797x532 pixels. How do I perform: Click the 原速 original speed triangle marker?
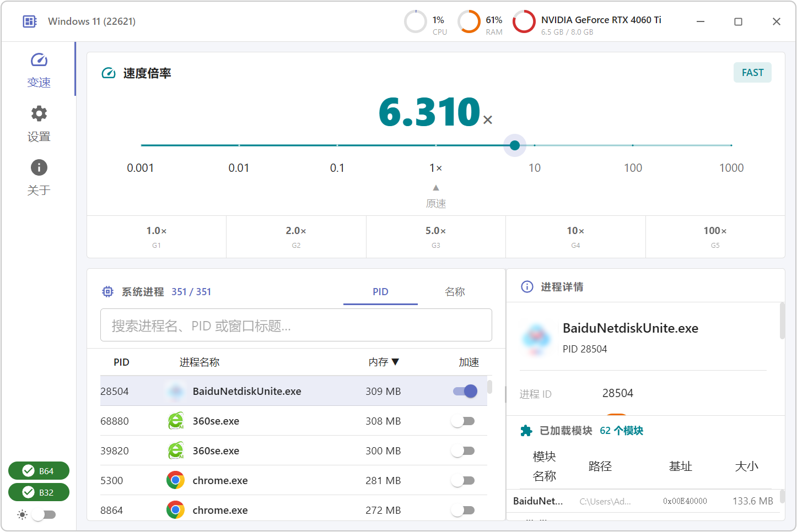pyautogui.click(x=436, y=188)
